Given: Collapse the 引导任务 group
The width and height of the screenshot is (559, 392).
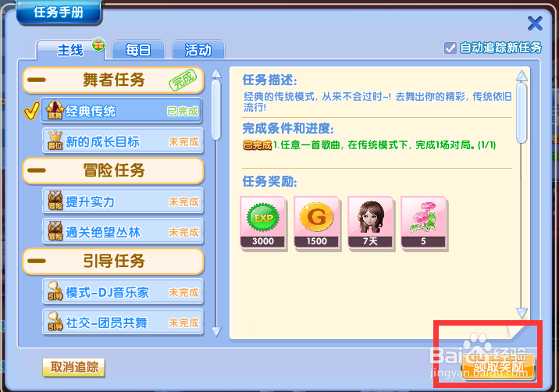Looking at the screenshot, I should coord(37,261).
